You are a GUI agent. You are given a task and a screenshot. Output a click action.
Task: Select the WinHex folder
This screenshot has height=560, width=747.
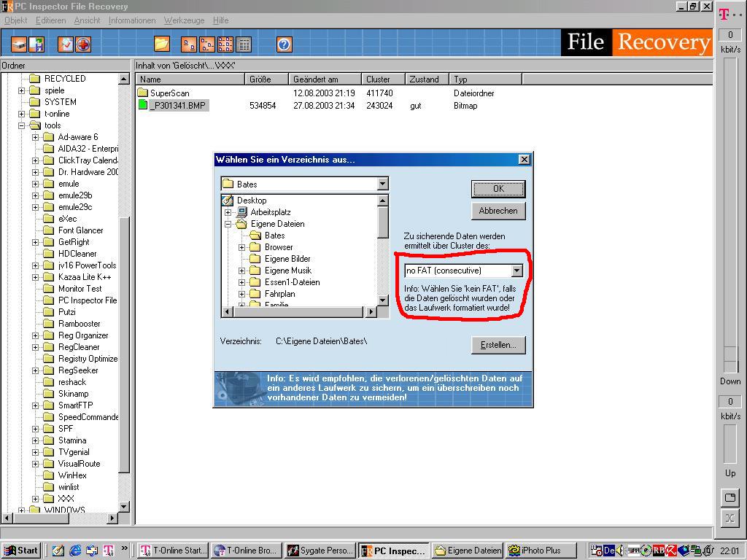[x=72, y=475]
